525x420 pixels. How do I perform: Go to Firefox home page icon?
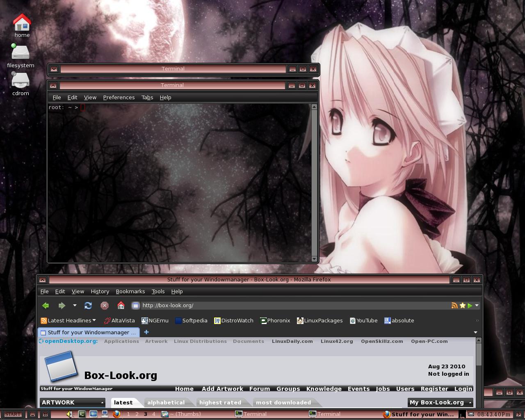tap(121, 306)
